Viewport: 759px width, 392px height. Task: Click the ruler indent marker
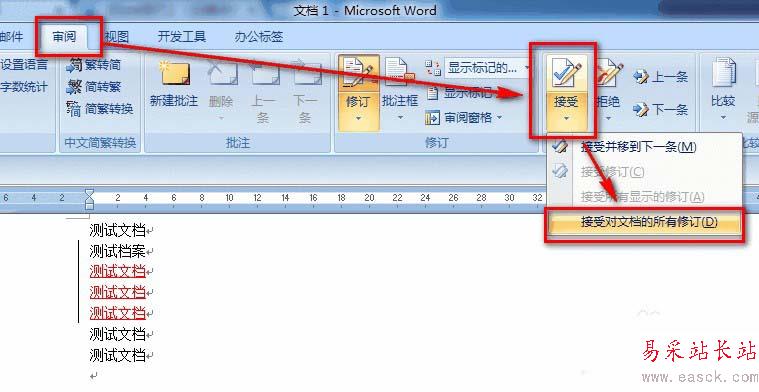(89, 198)
